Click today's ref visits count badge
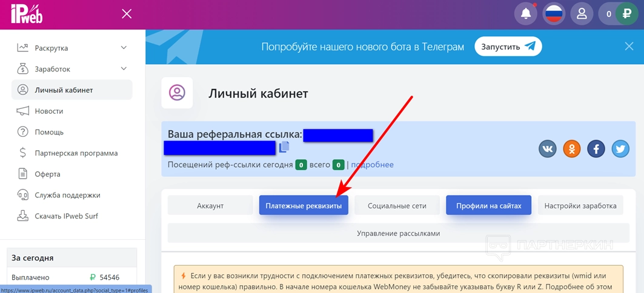The image size is (644, 293). 301,165
